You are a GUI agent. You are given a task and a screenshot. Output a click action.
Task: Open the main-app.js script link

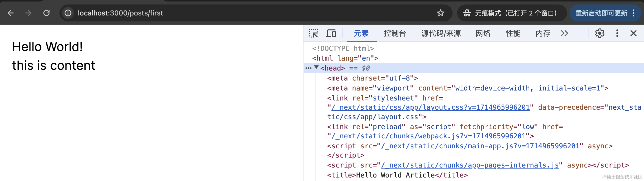coord(480,146)
